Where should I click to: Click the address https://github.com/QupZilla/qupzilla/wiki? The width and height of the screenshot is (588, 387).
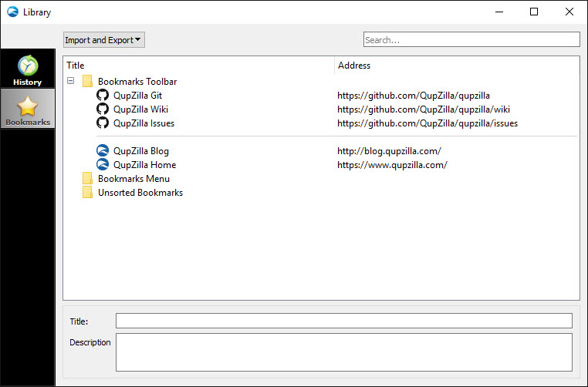[x=424, y=109]
